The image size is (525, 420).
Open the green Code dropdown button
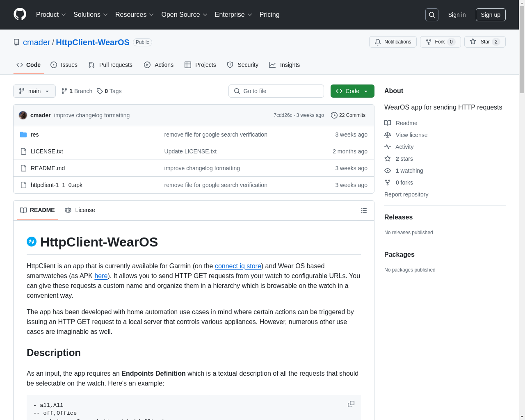pos(352,91)
